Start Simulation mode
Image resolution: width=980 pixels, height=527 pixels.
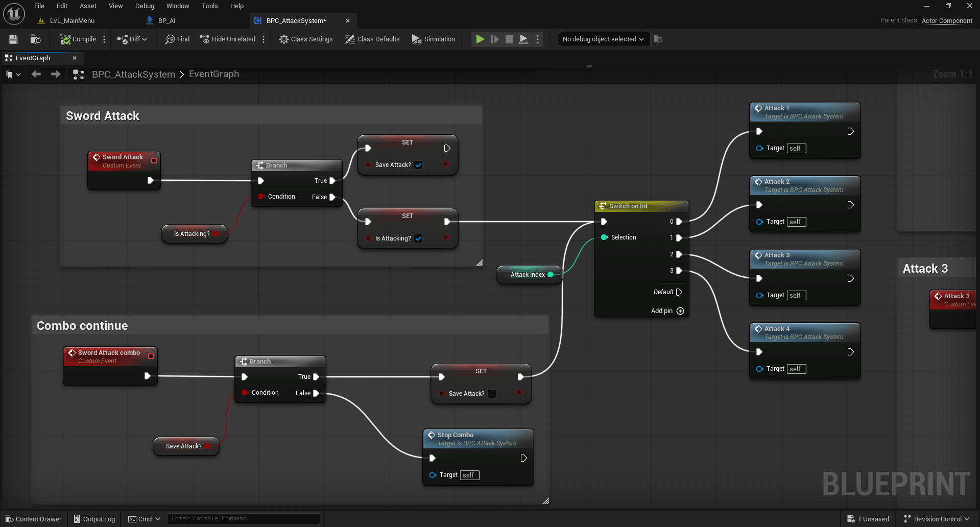[x=433, y=39]
